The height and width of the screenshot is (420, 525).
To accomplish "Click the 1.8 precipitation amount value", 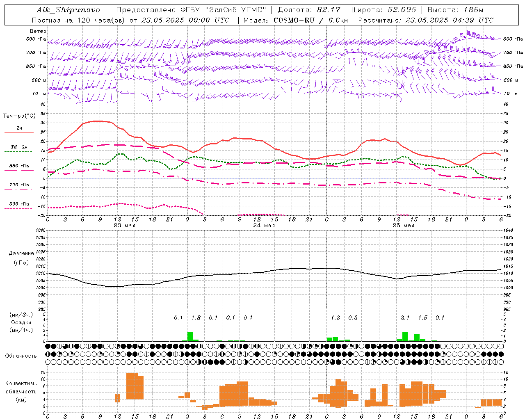I will tap(196, 317).
